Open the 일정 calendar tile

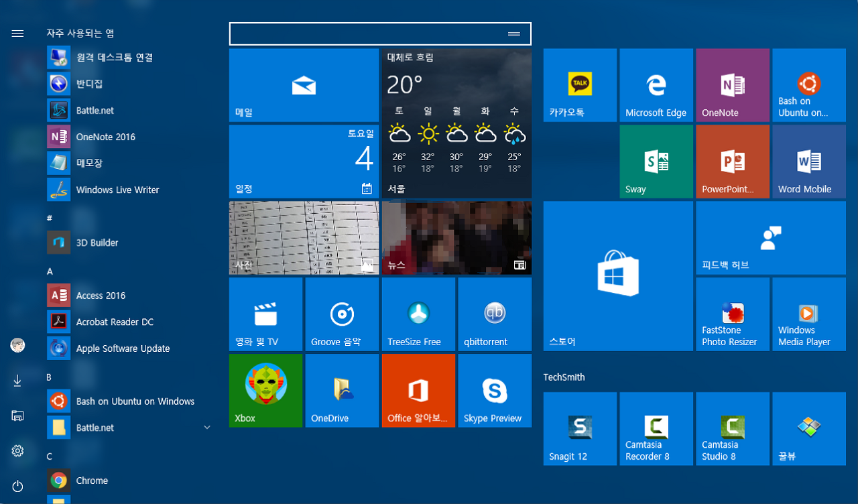(304, 162)
